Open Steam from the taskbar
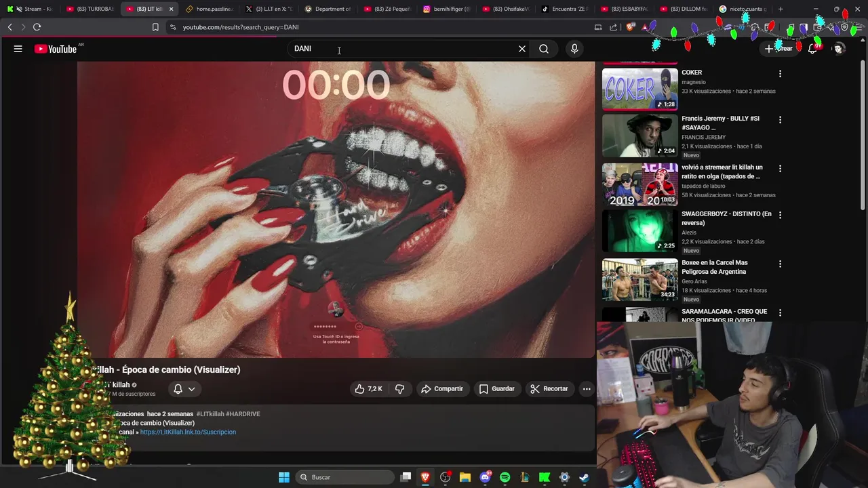The width and height of the screenshot is (868, 488). pos(584,477)
